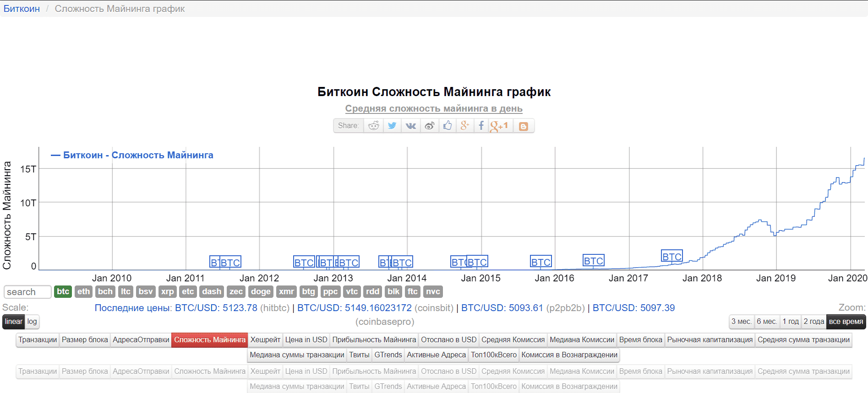Share the chart on Reddit
The width and height of the screenshot is (868, 393).
[374, 126]
